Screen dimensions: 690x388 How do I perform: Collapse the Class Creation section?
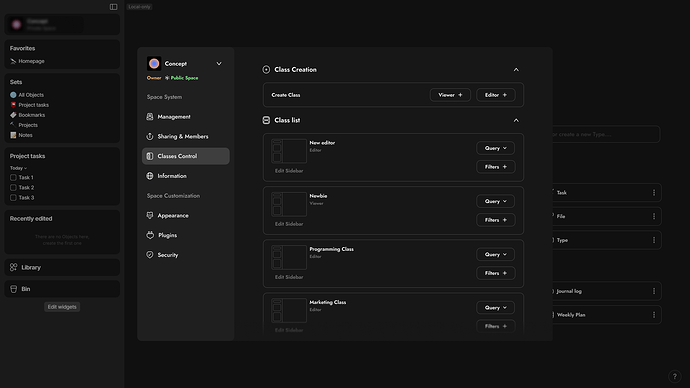pyautogui.click(x=516, y=70)
